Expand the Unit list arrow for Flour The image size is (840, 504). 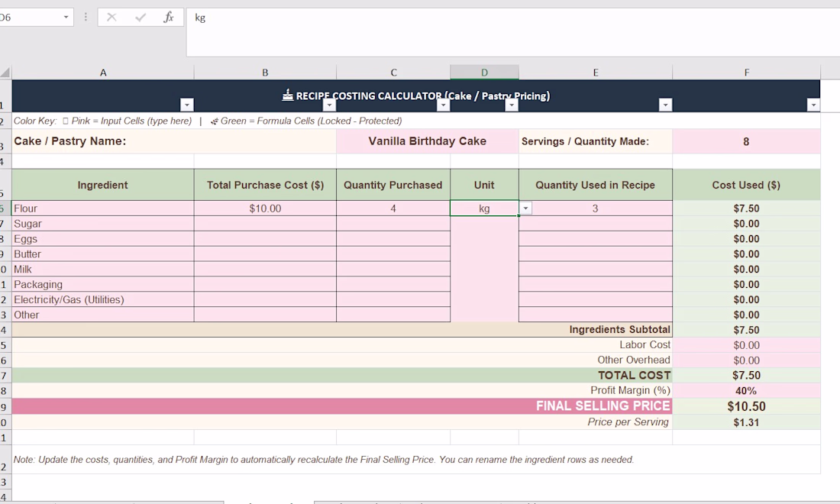point(525,208)
